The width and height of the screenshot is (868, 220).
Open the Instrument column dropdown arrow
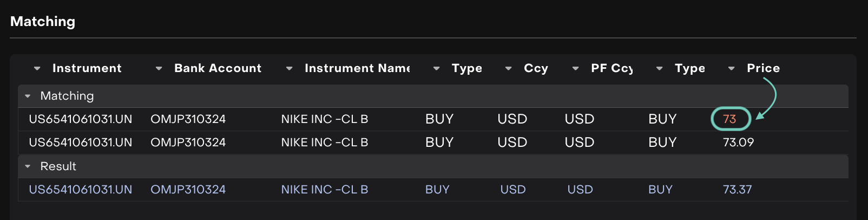[37, 69]
